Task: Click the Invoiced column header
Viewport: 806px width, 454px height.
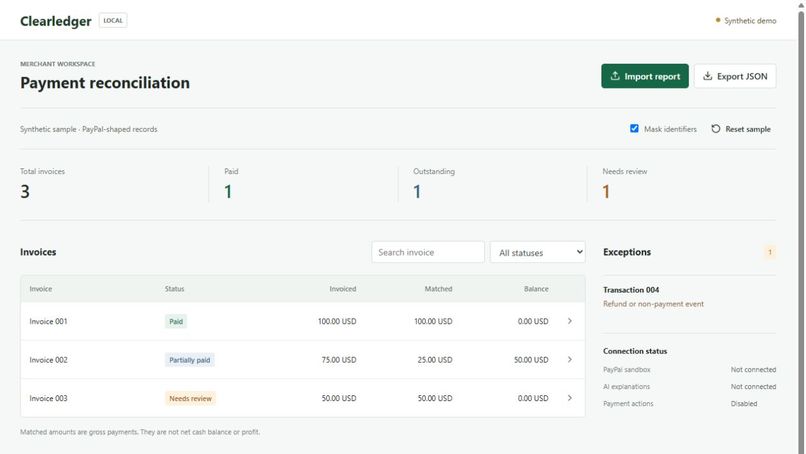Action: pos(343,289)
